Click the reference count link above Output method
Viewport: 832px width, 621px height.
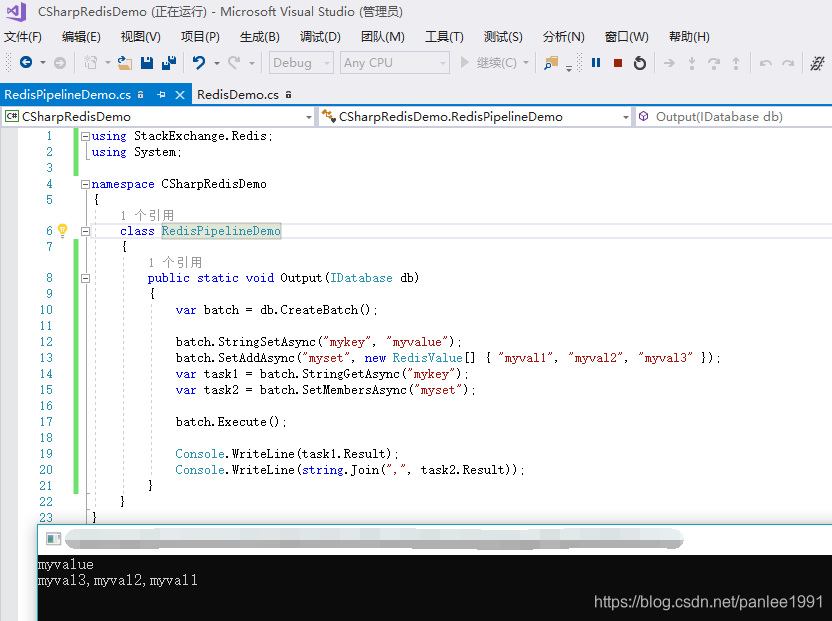pos(175,262)
